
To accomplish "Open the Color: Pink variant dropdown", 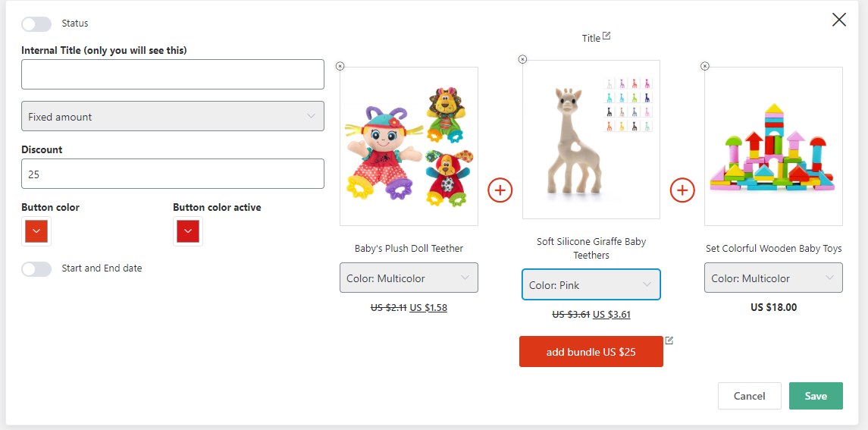I will pyautogui.click(x=591, y=284).
